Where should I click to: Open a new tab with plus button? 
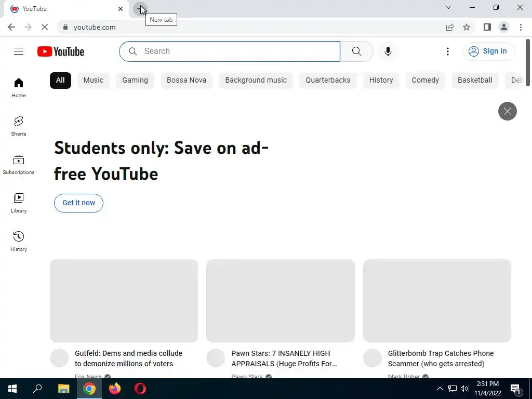(x=140, y=9)
